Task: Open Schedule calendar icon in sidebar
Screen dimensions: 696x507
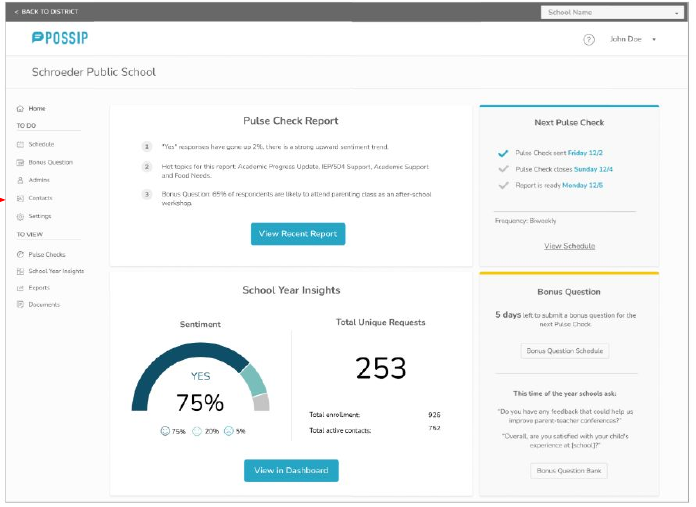Action: click(20, 144)
